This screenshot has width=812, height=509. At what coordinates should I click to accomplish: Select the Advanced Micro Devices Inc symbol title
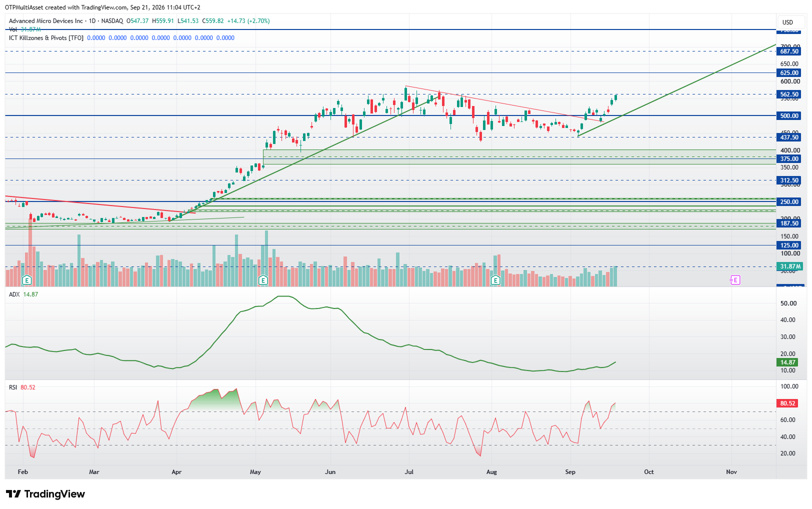46,21
